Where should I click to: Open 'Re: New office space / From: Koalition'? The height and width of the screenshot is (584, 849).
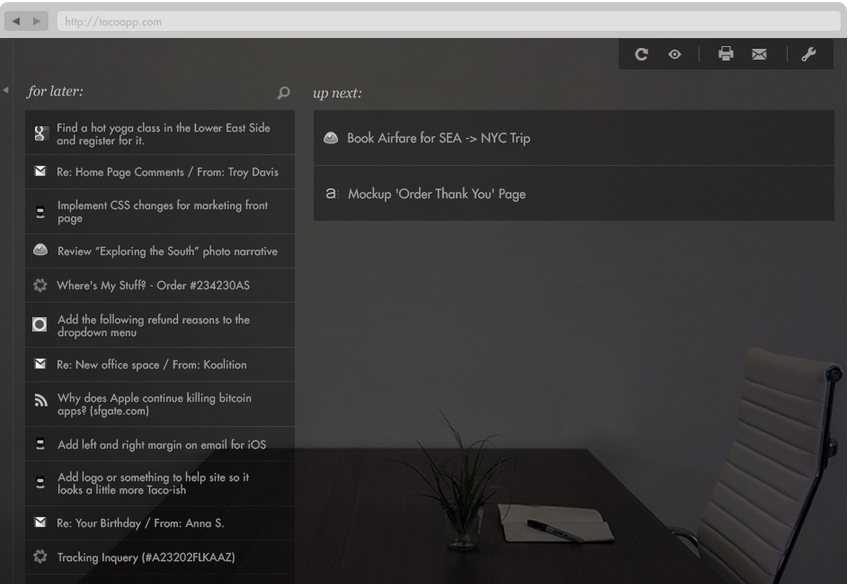pos(160,365)
